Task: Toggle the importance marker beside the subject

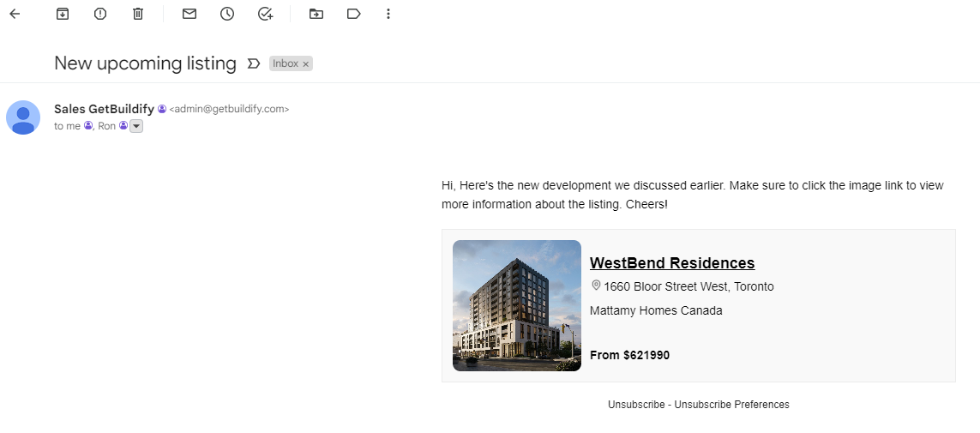Action: pyautogui.click(x=253, y=63)
